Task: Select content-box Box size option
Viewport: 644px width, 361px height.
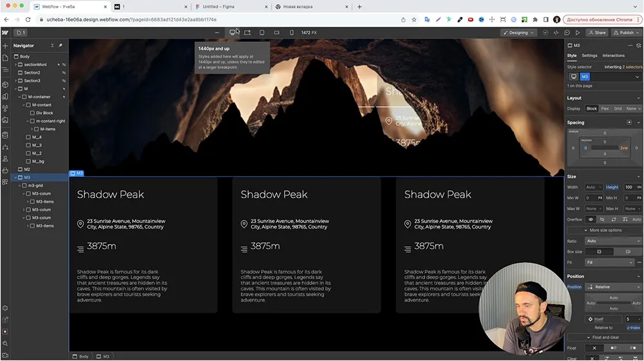Action: (x=627, y=252)
